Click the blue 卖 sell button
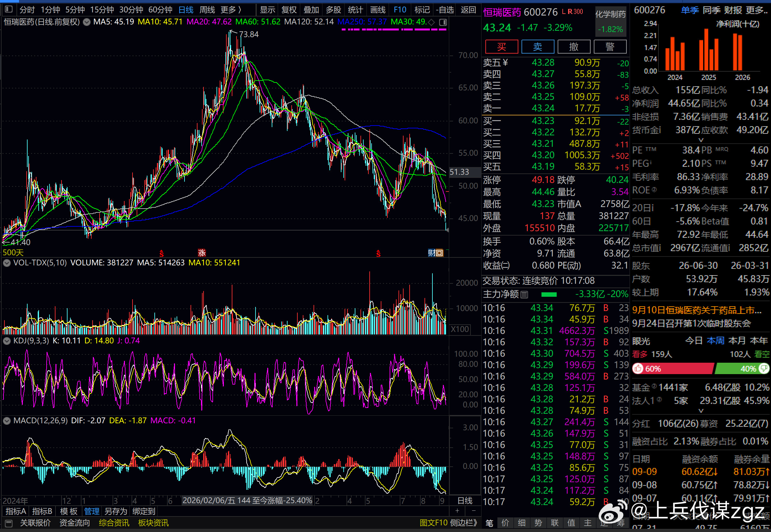 pos(538,47)
